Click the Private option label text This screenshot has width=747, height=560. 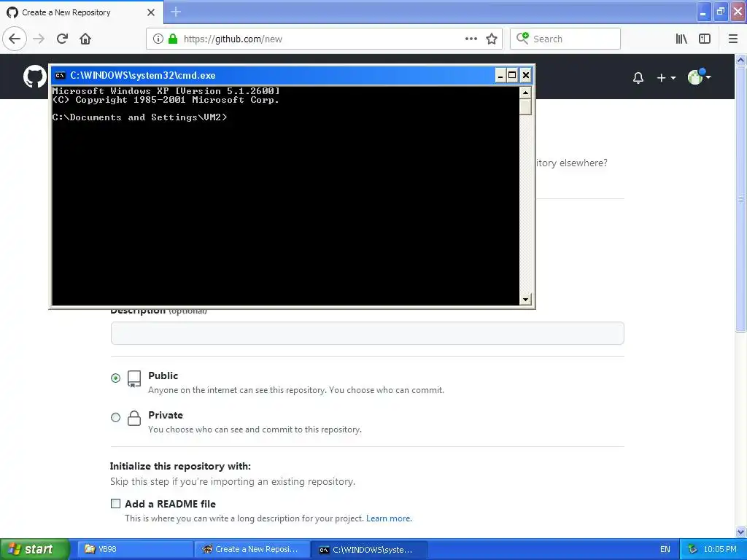click(x=166, y=415)
